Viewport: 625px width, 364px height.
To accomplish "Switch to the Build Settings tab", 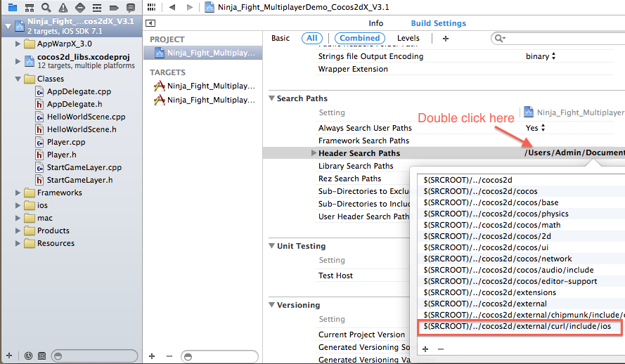I will 439,23.
